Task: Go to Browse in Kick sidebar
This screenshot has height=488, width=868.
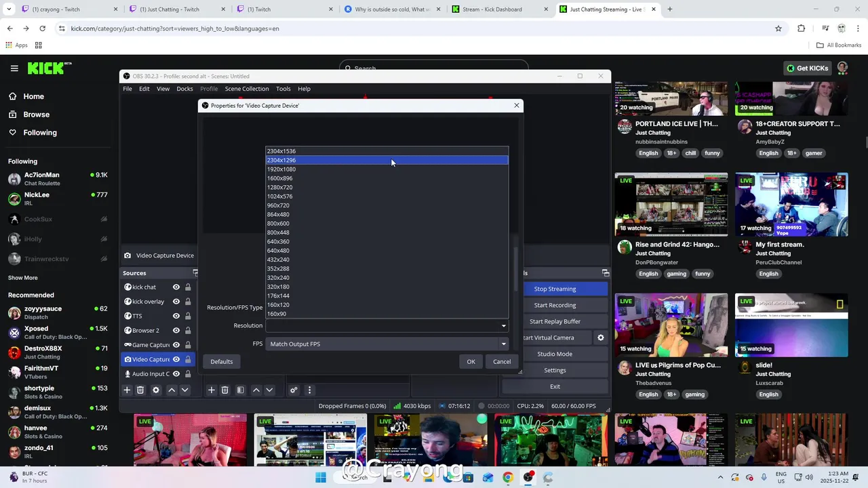Action: coord(37,115)
